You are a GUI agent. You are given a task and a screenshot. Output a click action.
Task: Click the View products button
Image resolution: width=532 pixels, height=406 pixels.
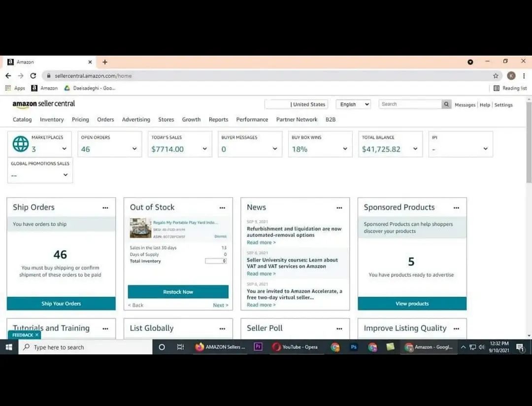[412, 304]
